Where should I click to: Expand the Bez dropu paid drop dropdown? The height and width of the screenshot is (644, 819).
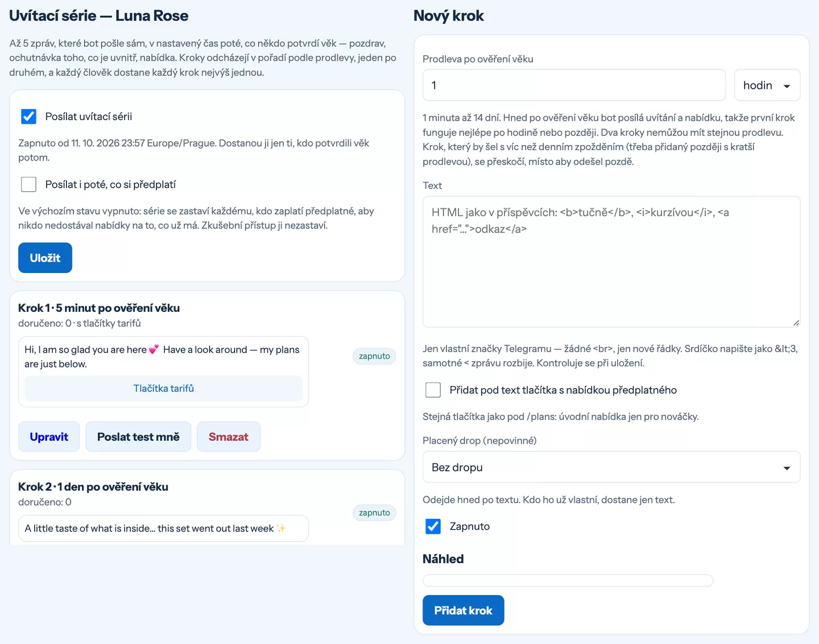pyautogui.click(x=611, y=467)
